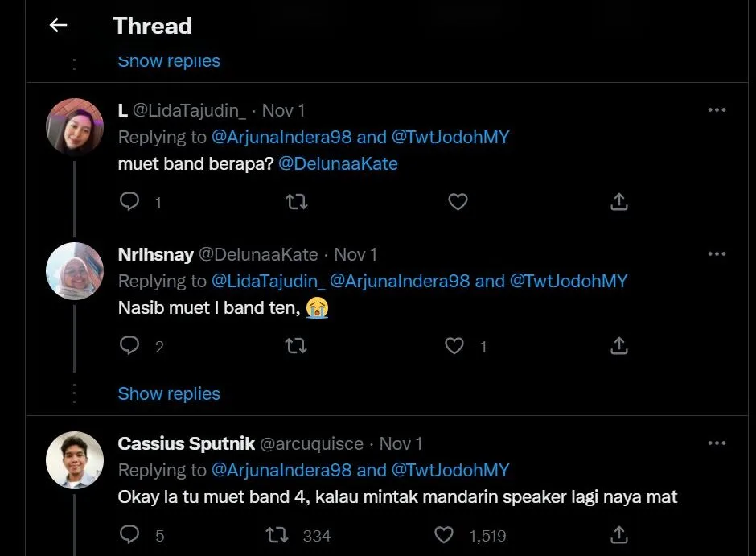The width and height of the screenshot is (756, 556).
Task: Expand Show replies below Nrlhsnay's tweet
Action: click(x=169, y=394)
